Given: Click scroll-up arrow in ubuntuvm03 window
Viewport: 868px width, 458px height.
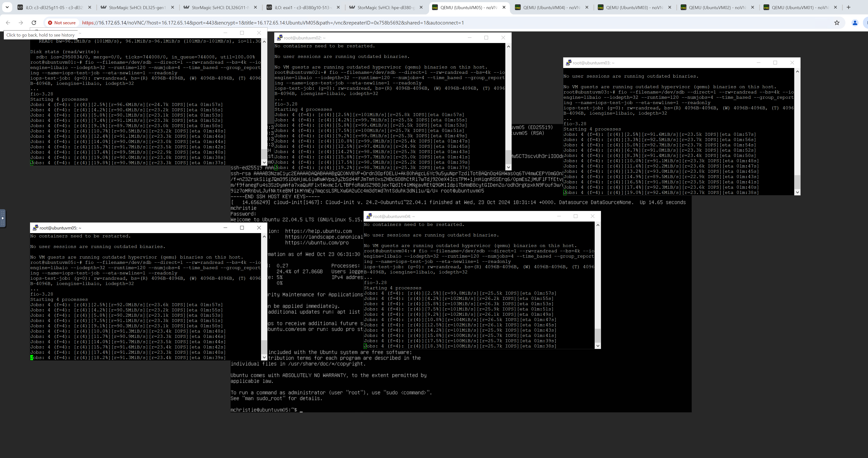Looking at the screenshot, I should (x=797, y=71).
